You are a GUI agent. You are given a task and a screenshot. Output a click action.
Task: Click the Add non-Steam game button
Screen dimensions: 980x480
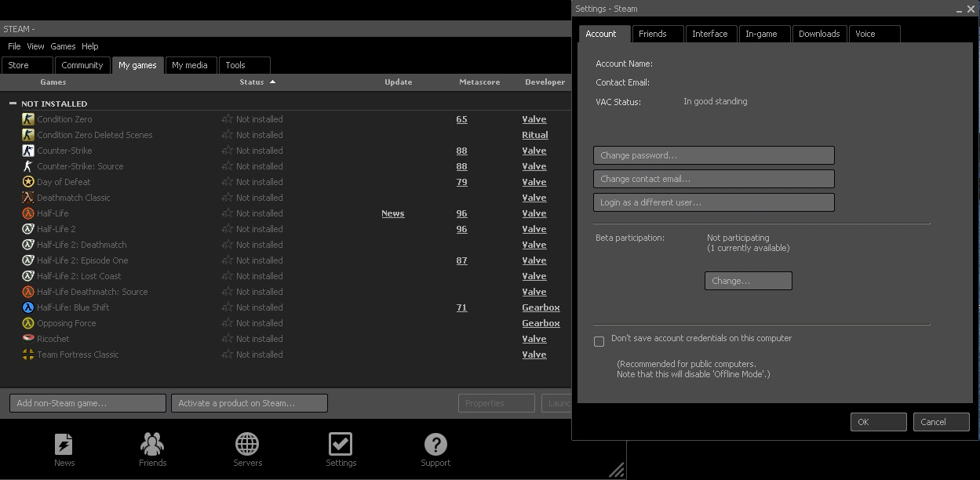pos(88,403)
